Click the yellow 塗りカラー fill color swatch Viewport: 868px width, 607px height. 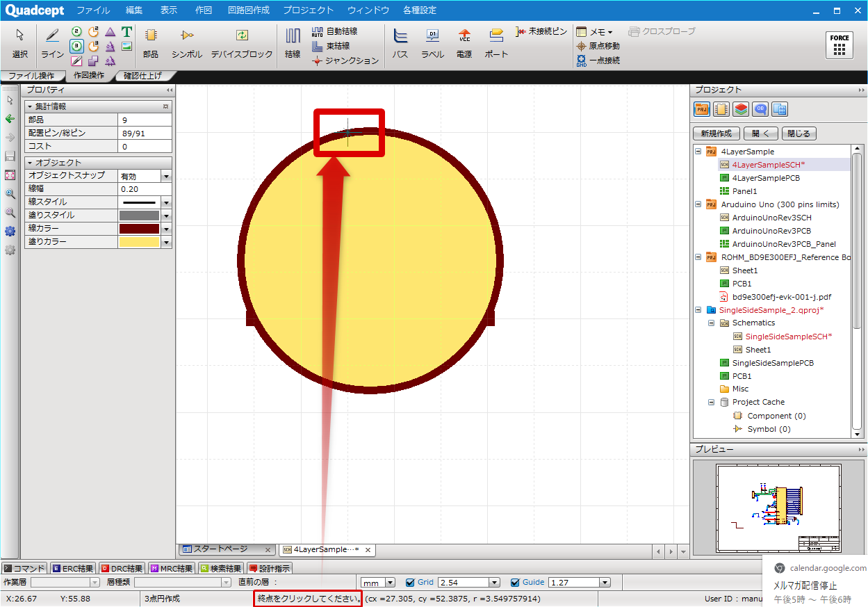pyautogui.click(x=139, y=242)
